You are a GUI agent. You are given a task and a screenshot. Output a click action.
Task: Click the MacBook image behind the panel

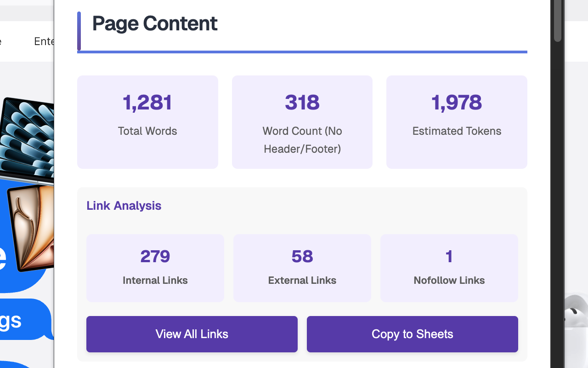[27, 138]
